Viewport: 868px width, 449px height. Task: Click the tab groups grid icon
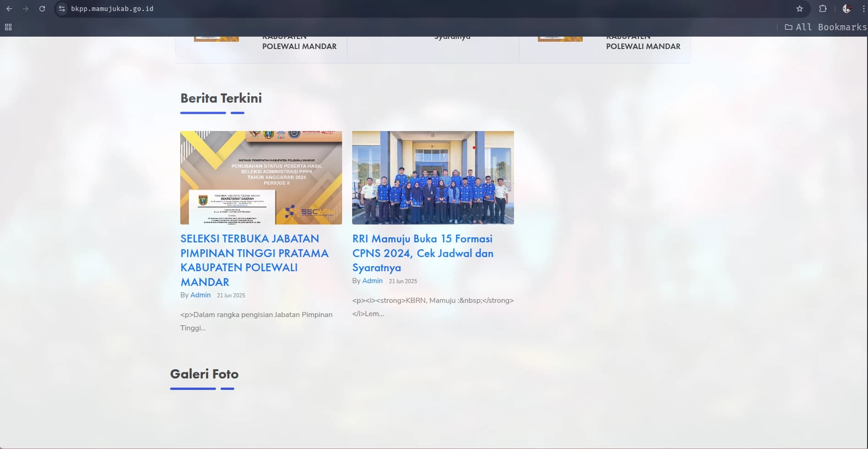click(8, 27)
